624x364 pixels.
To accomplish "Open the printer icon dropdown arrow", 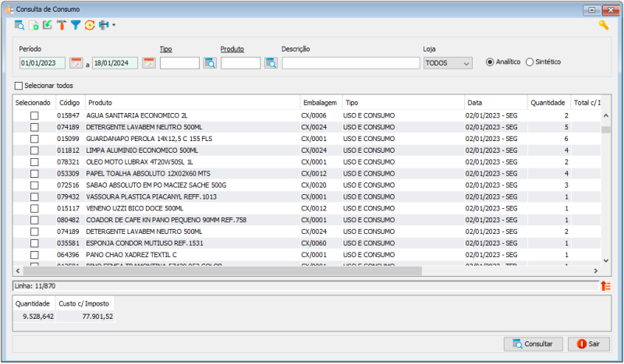I will 114,25.
